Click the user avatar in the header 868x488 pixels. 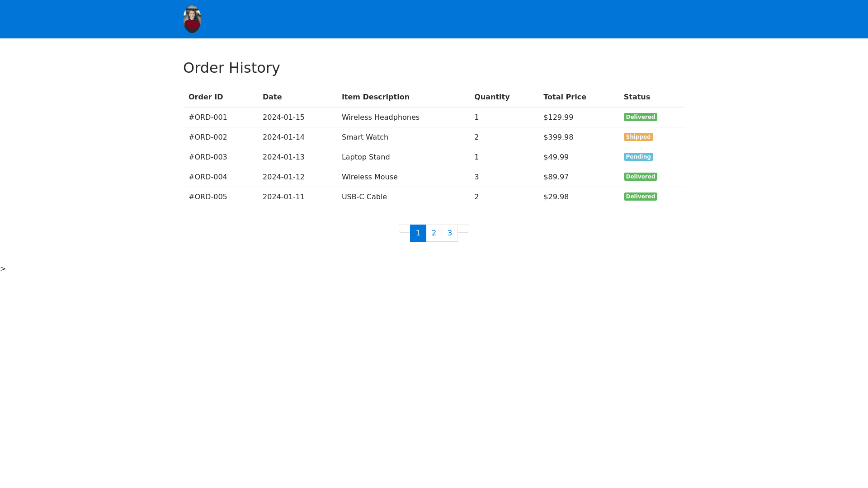pos(192,19)
